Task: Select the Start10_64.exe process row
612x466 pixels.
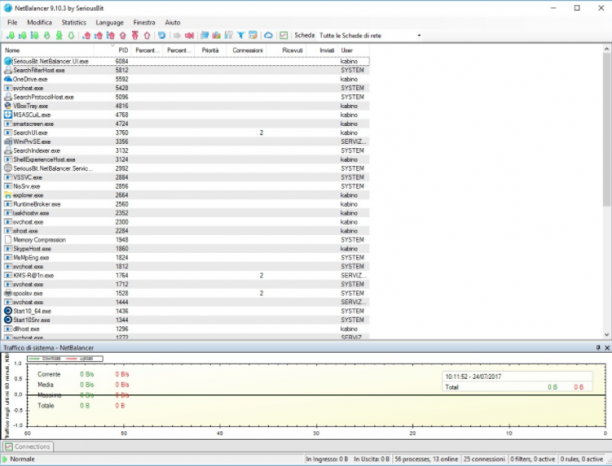Action: click(186, 311)
